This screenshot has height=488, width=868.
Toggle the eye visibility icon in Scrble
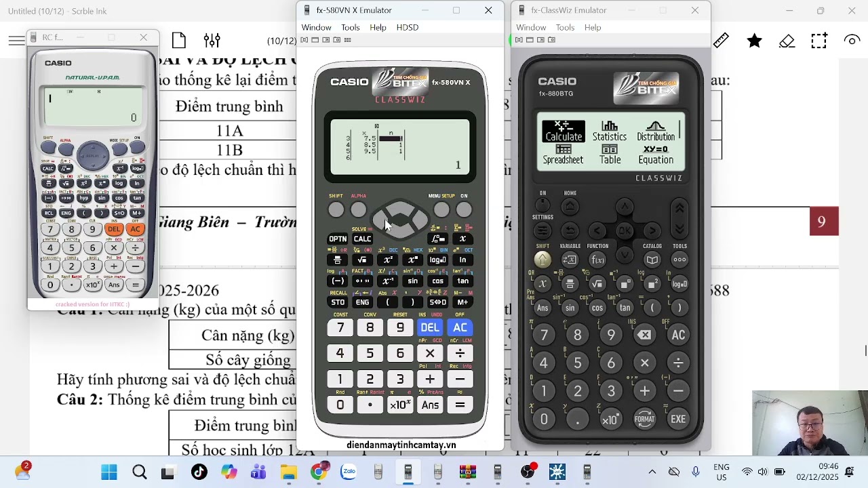point(852,41)
